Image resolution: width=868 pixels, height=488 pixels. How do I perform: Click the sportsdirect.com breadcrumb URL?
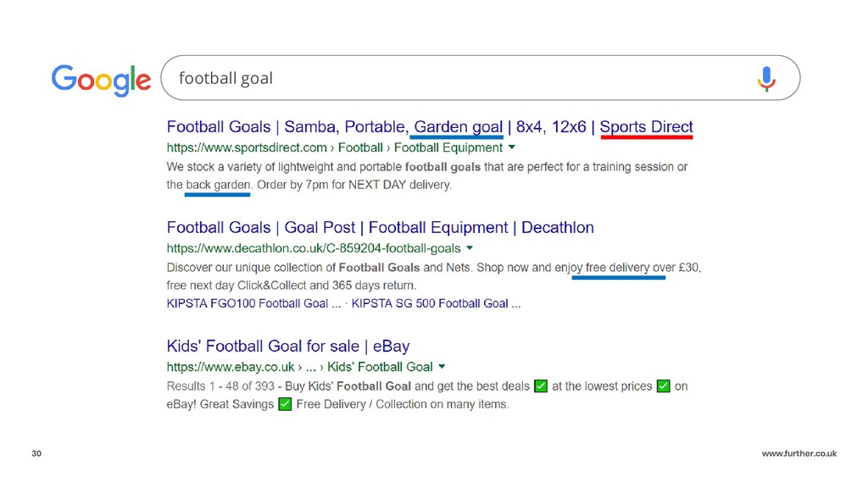[334, 147]
